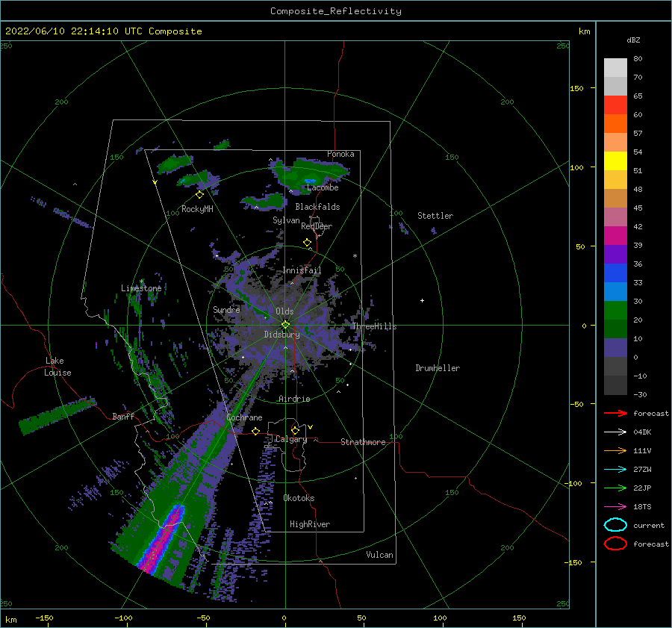Click the RedDeer city label
Screen dimensions: 672x628
pyautogui.click(x=317, y=226)
